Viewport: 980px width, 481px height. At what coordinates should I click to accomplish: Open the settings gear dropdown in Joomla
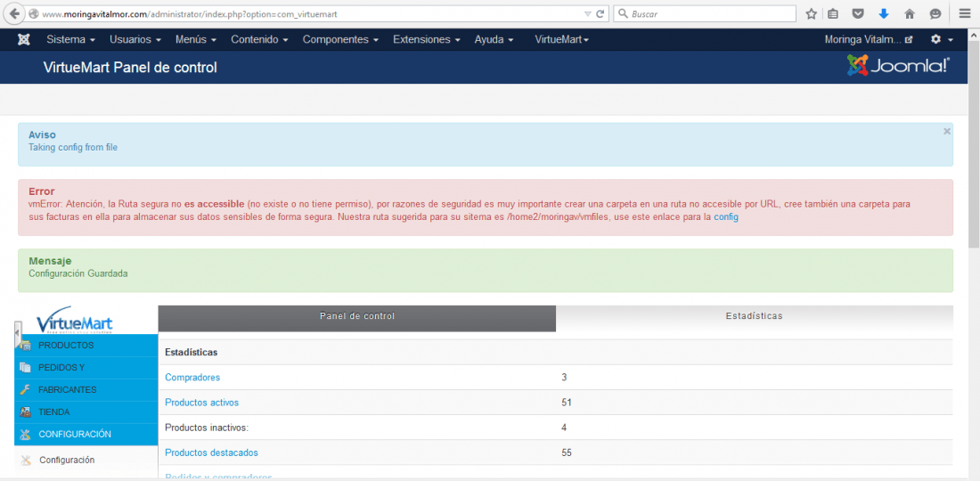pyautogui.click(x=942, y=39)
